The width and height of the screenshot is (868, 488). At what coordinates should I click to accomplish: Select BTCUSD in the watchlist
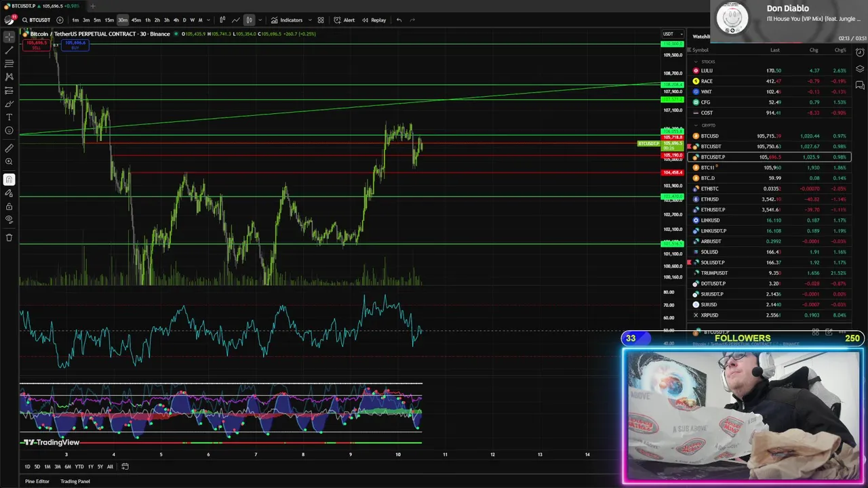[x=770, y=136]
